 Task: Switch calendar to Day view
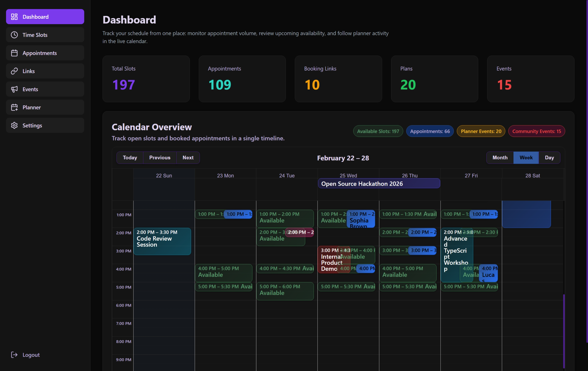pos(549,158)
